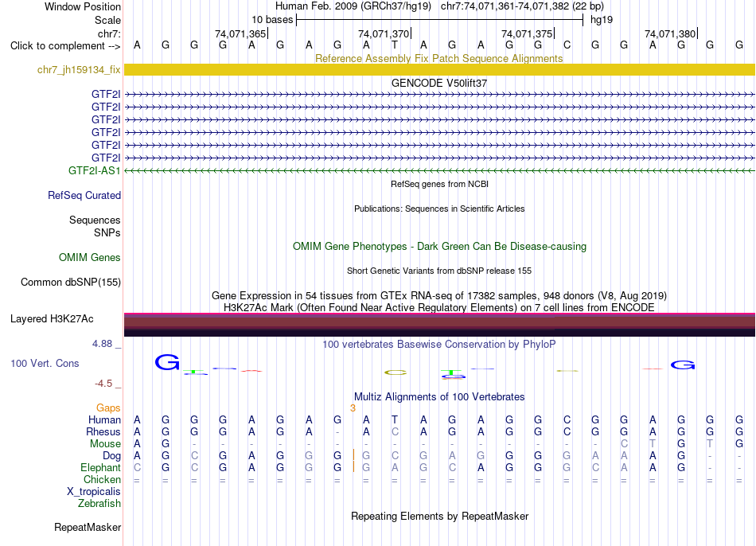Click the orange '3' in the Gaps row

tap(353, 408)
